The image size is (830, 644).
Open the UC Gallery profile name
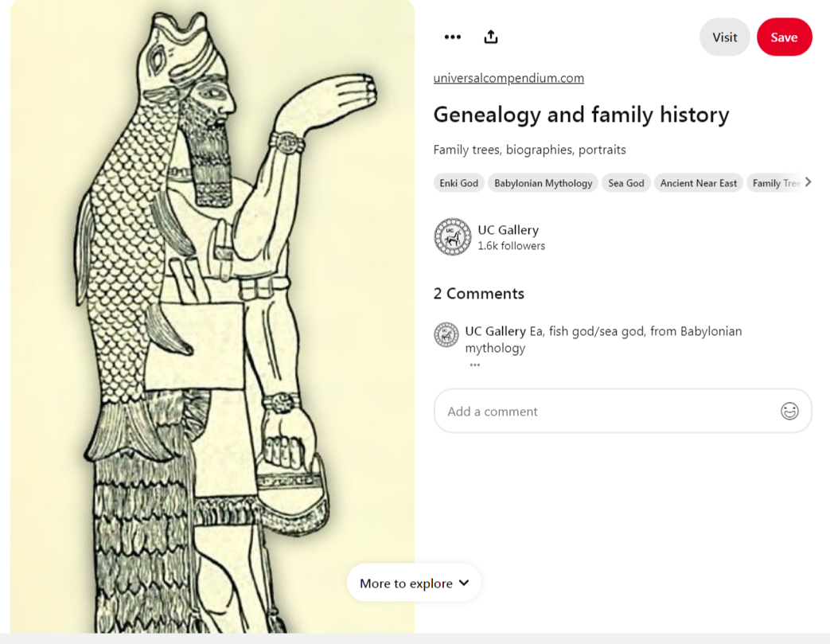click(x=508, y=230)
